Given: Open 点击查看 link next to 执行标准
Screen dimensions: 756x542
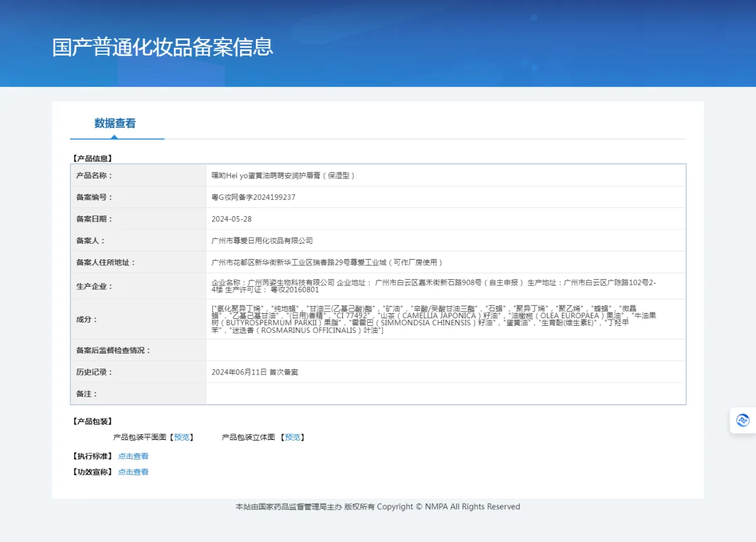Looking at the screenshot, I should tap(134, 456).
